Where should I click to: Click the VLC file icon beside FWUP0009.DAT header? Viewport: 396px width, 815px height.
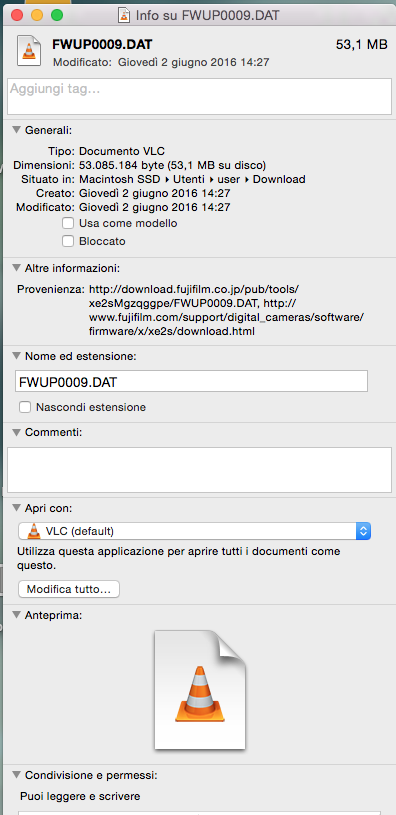(29, 50)
